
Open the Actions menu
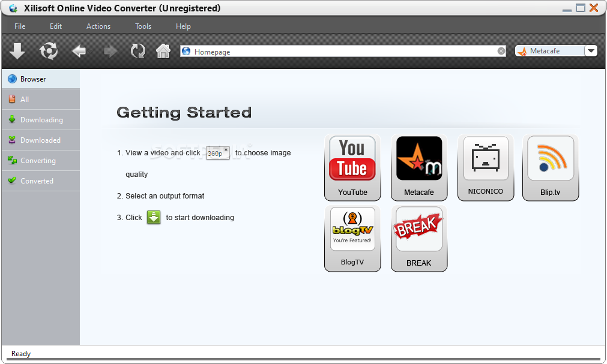coord(98,26)
